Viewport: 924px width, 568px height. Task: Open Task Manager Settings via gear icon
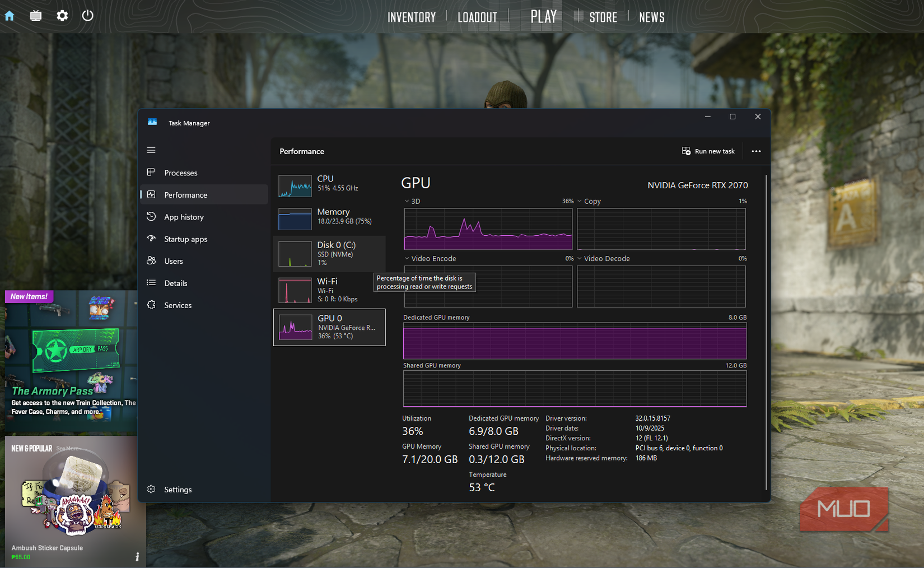coord(151,489)
